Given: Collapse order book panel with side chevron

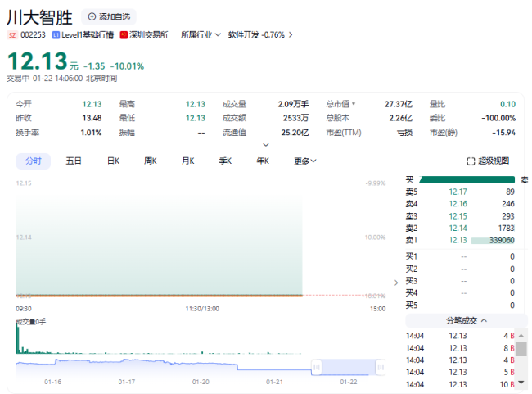Looking at the screenshot, I should pos(396,283).
